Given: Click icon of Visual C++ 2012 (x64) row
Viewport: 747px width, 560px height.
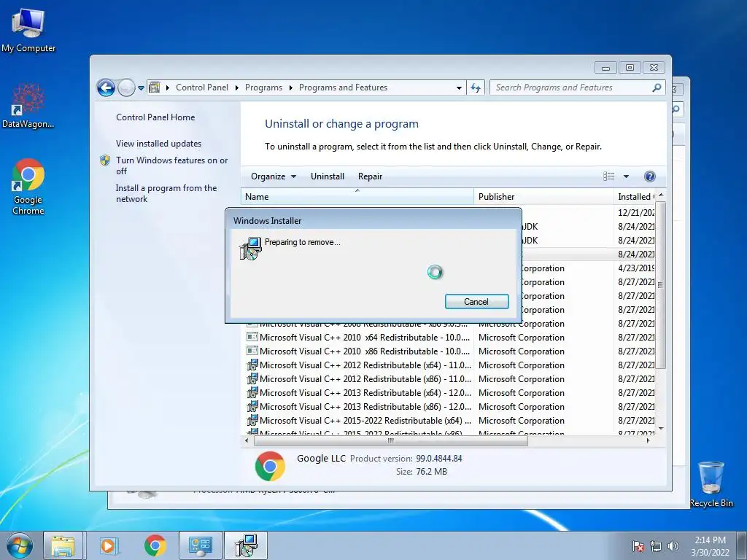Looking at the screenshot, I should [252, 365].
